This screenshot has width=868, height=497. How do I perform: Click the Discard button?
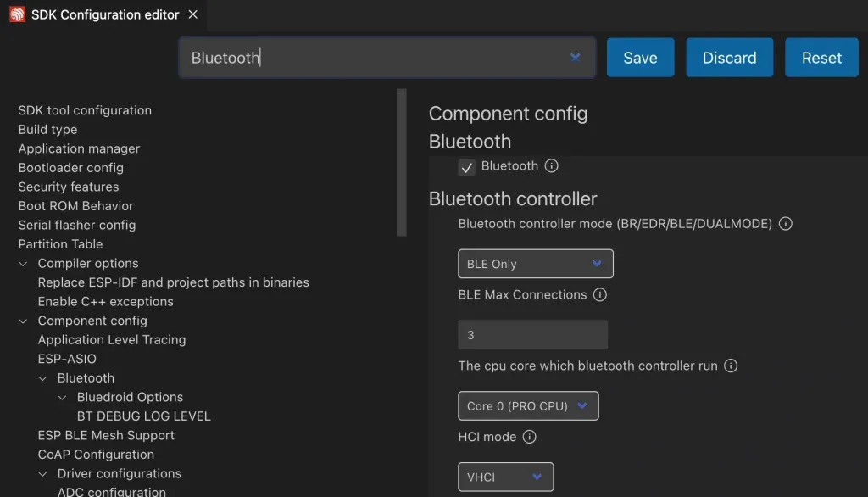coord(729,58)
